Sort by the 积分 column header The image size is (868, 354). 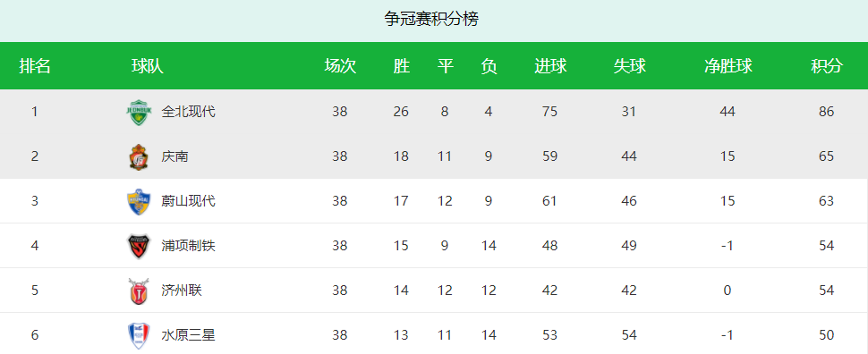(x=827, y=66)
